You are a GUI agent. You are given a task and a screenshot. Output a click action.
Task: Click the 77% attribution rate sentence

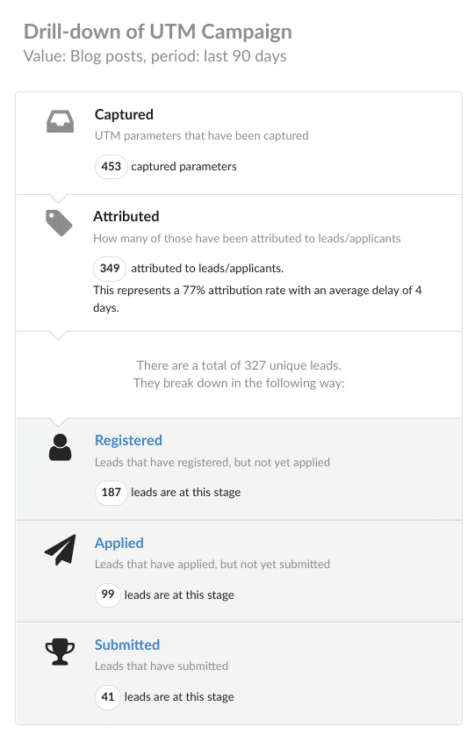coord(257,299)
